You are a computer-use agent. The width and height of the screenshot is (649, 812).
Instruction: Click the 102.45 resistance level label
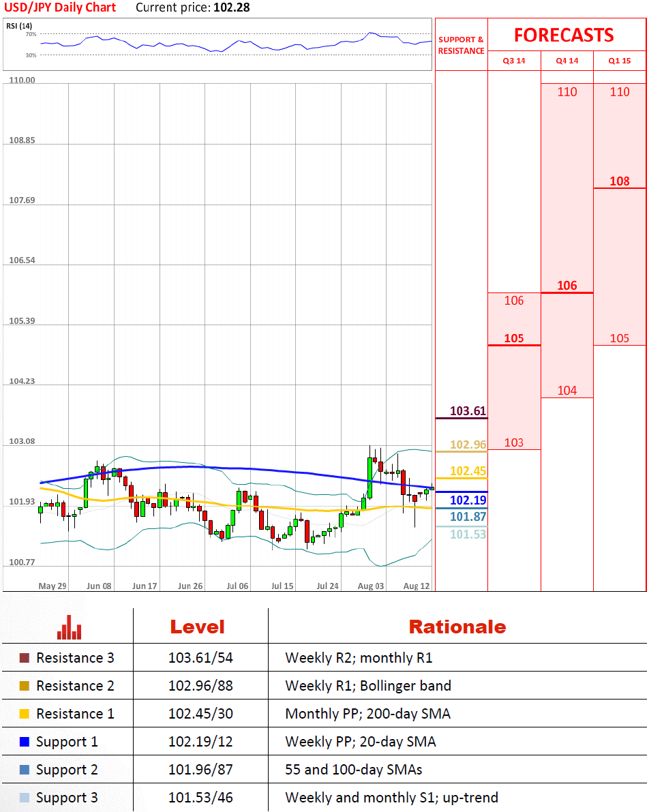coord(468,471)
